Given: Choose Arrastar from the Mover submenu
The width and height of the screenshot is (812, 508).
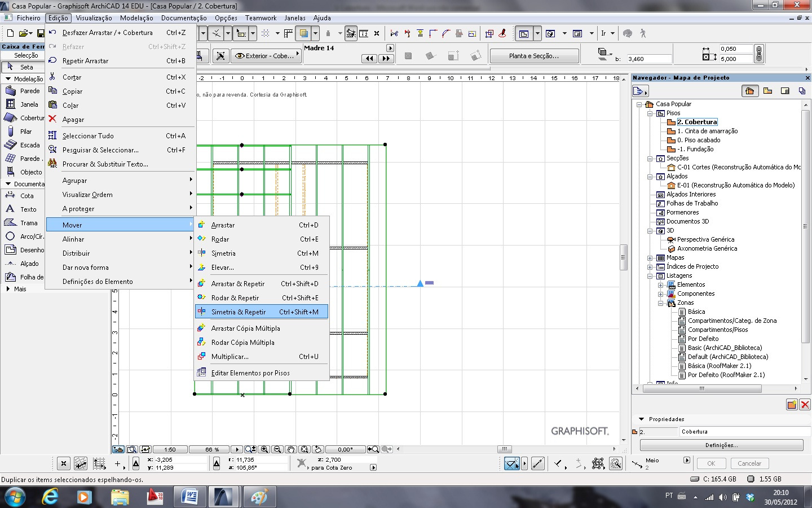Looking at the screenshot, I should coord(261,225).
